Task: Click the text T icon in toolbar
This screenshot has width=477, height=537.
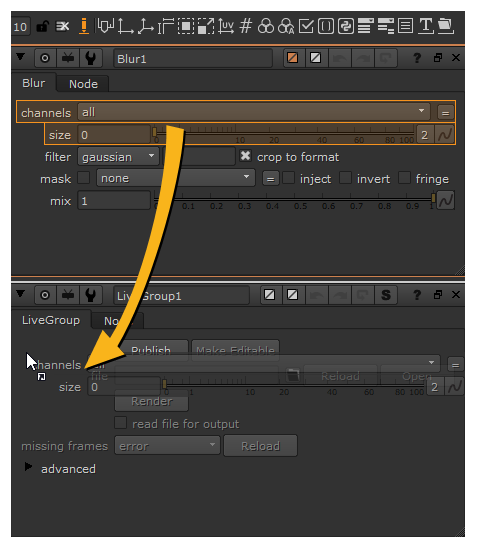Action: tap(426, 26)
